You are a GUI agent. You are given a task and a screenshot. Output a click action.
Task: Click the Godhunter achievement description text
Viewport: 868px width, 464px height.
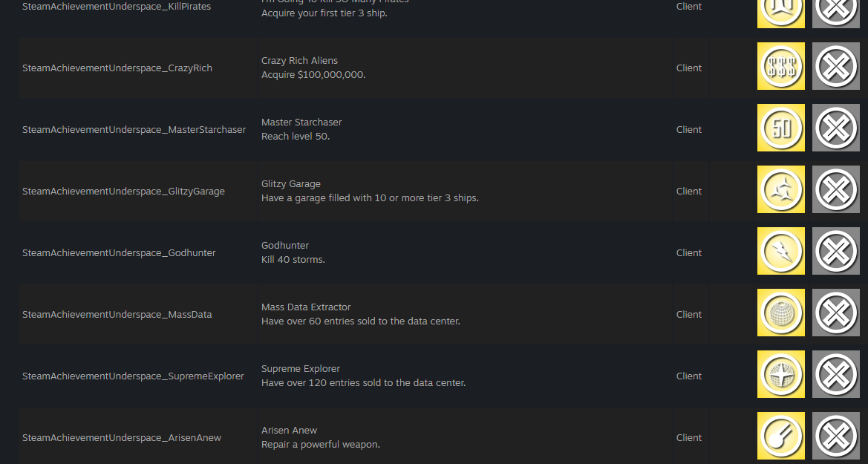[x=293, y=260]
